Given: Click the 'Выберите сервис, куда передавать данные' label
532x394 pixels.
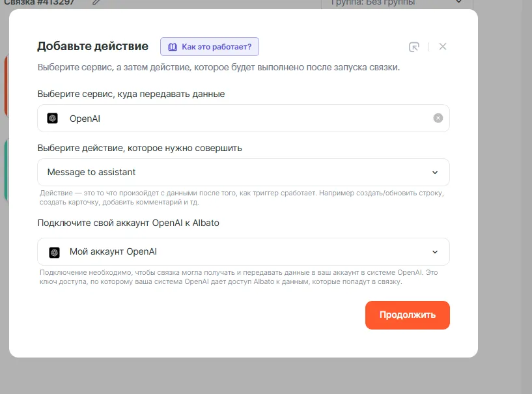Looking at the screenshot, I should [131, 94].
